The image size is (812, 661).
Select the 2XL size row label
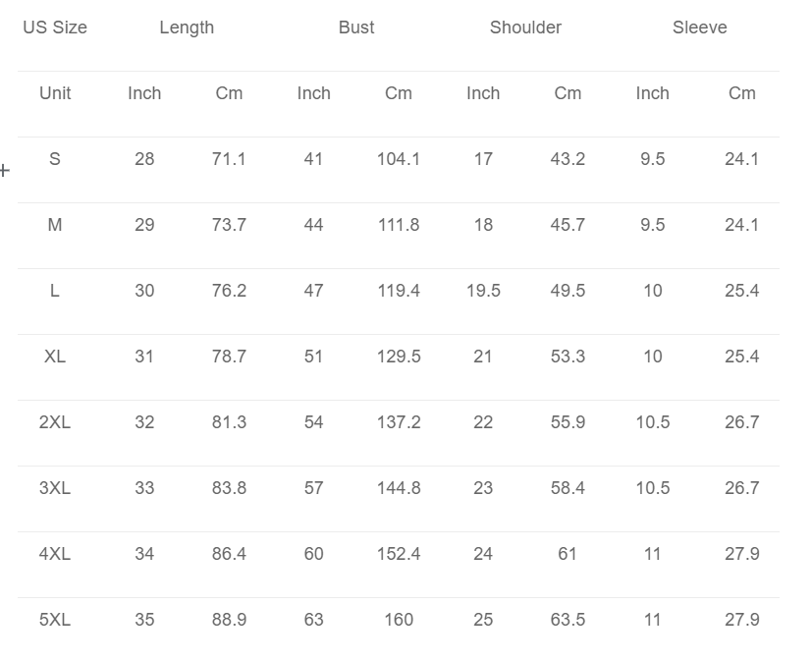tap(55, 422)
